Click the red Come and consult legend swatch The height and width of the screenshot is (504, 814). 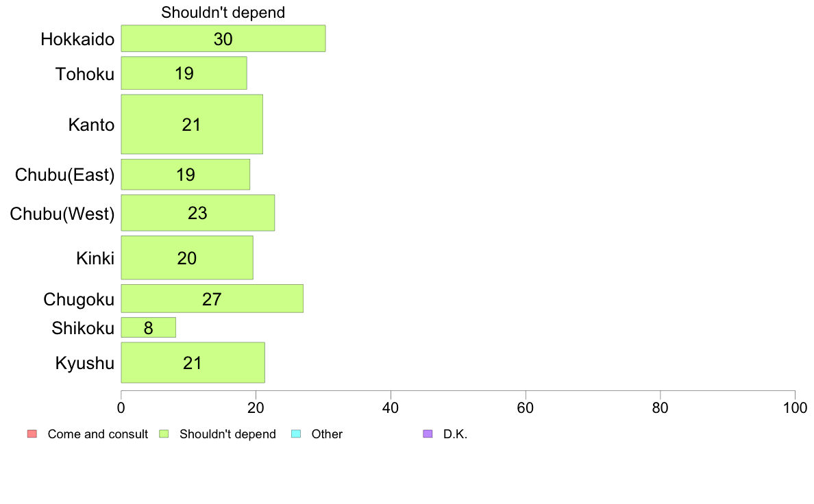pyautogui.click(x=32, y=434)
